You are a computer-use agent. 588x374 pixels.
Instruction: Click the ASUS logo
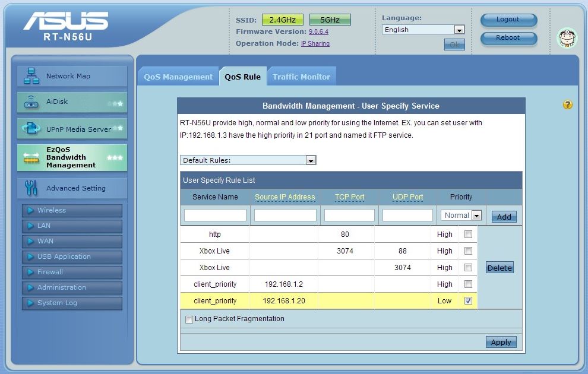[65, 21]
